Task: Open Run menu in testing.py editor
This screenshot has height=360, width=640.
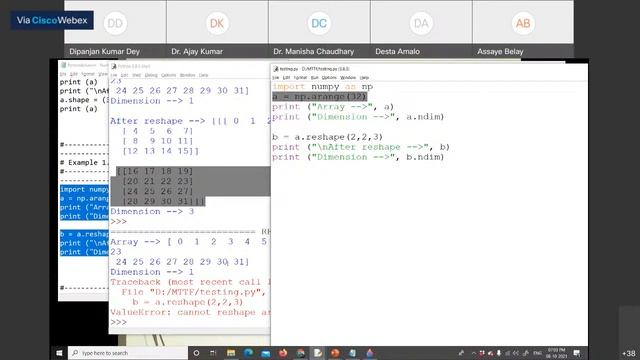Action: (x=314, y=78)
